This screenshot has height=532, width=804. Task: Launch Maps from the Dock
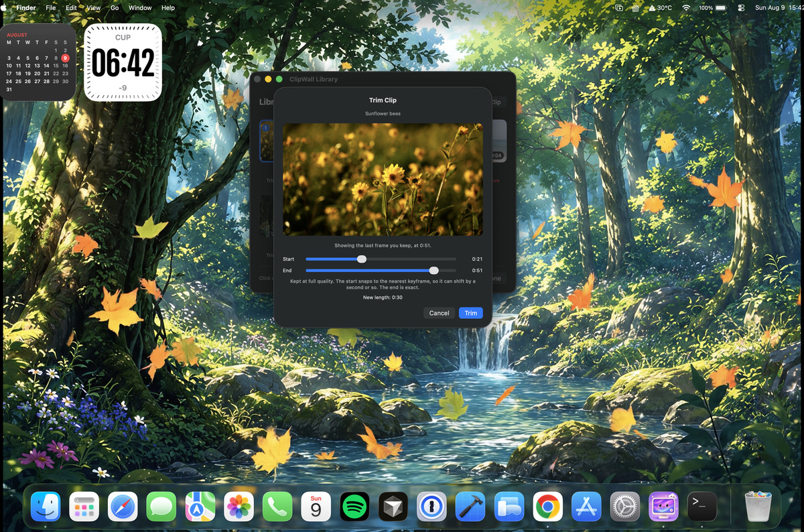200,507
